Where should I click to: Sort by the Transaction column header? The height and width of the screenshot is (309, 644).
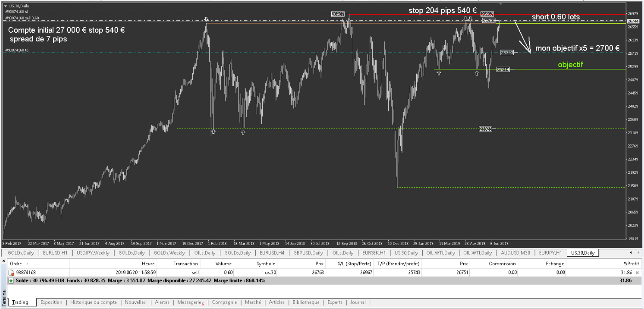tap(179, 263)
